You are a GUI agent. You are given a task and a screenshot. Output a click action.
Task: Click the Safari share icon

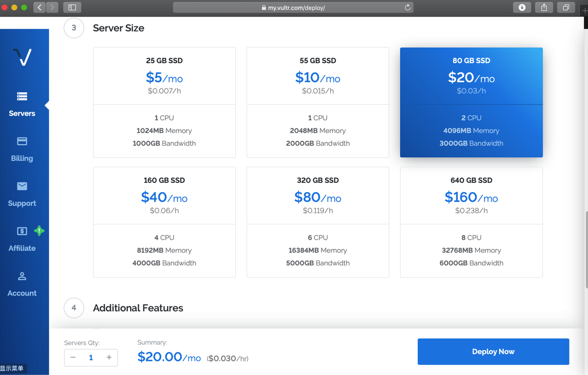click(544, 7)
